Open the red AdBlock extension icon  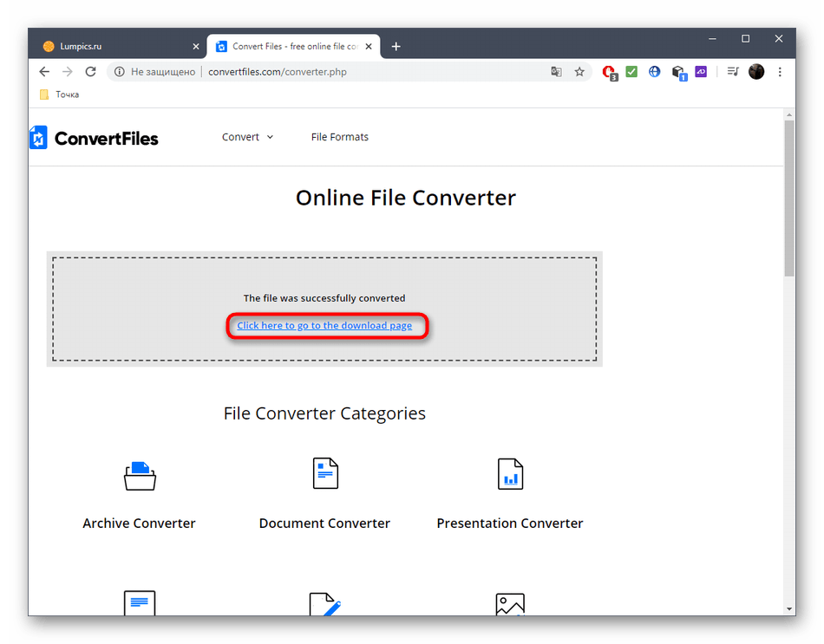coord(609,72)
